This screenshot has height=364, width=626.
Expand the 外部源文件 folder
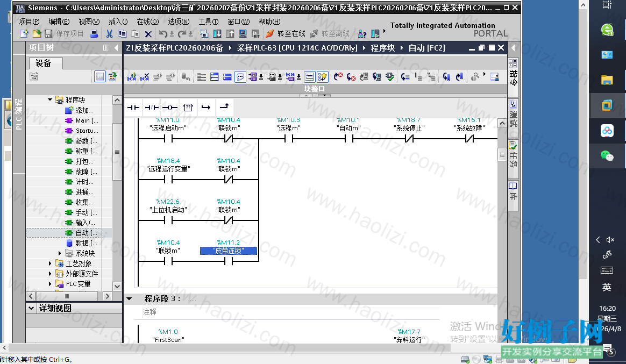tap(50, 273)
